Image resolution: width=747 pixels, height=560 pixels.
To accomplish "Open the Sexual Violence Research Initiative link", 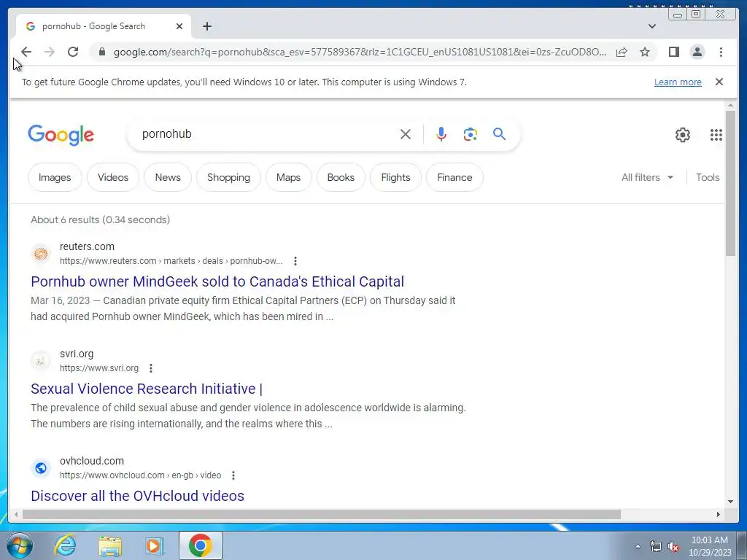I will point(146,389).
